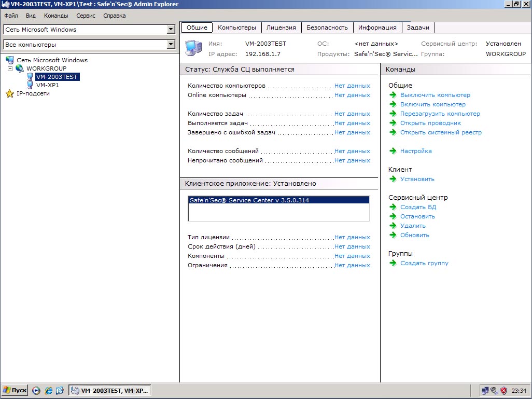Image resolution: width=532 pixels, height=399 pixels.
Task: Select Safe'n'Sec Service Center v 3.5.0.314 list row
Action: 278,200
